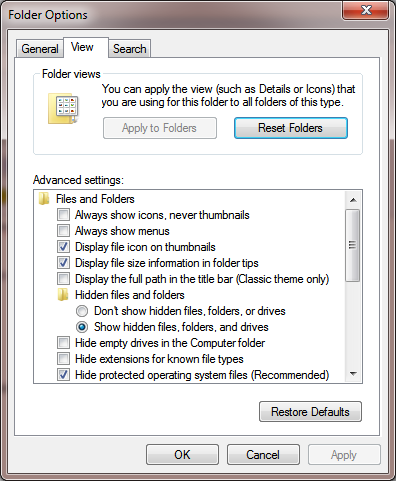
Task: Click the Reset Folders button
Action: coord(291,128)
